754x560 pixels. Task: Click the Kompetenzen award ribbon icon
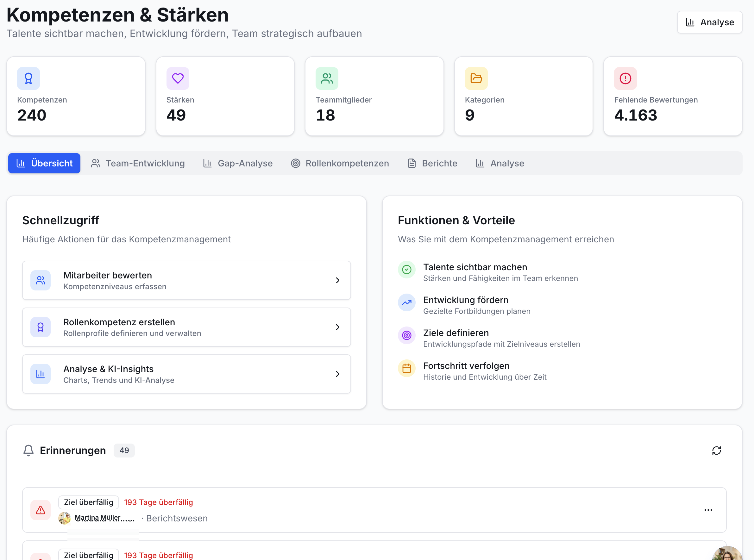coord(28,79)
